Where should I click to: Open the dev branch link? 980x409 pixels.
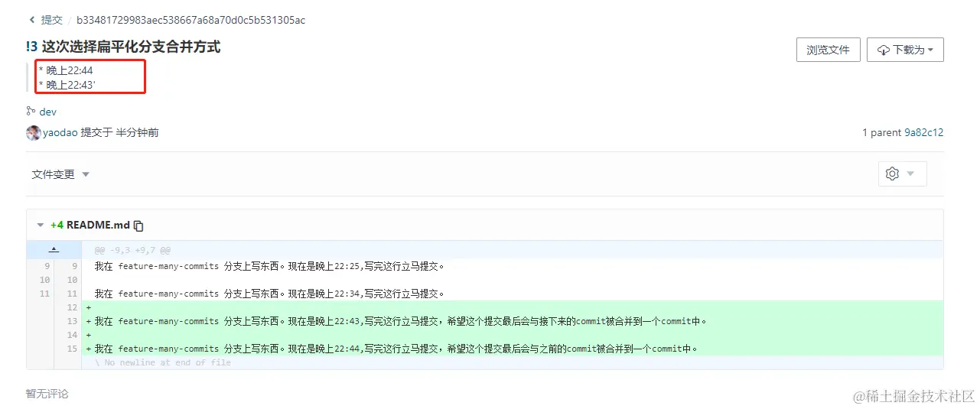(x=48, y=112)
